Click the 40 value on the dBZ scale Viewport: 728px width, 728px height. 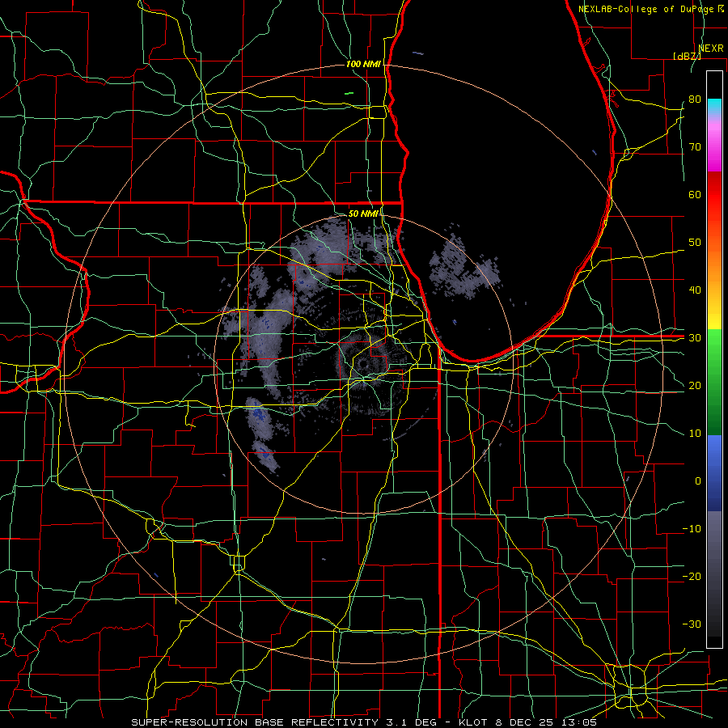click(695, 290)
